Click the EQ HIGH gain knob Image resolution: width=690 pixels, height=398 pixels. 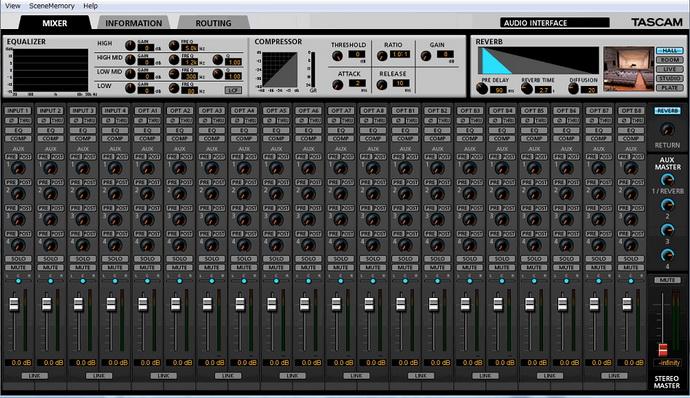click(130, 45)
